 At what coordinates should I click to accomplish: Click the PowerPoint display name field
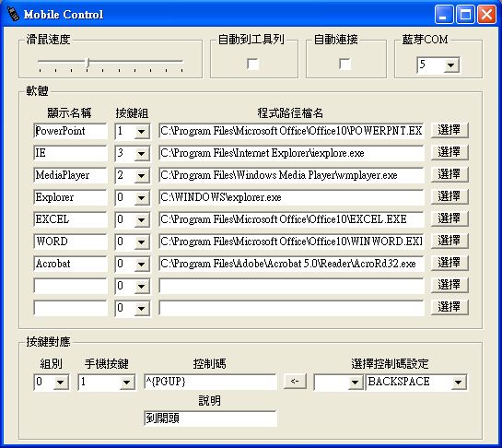coord(70,131)
